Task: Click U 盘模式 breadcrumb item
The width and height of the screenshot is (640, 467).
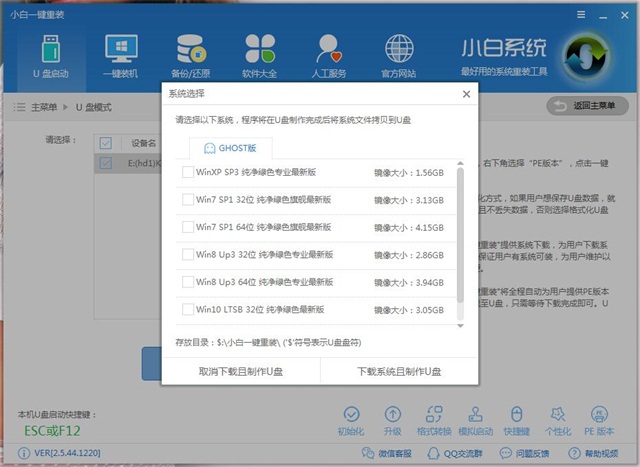Action: point(93,107)
